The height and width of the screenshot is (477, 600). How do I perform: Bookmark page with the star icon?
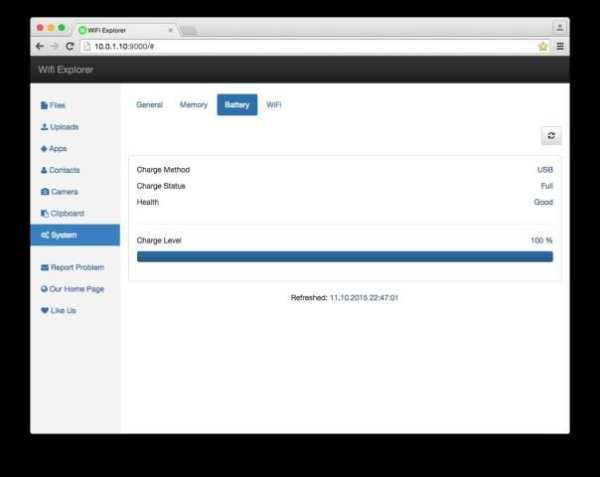coord(543,46)
